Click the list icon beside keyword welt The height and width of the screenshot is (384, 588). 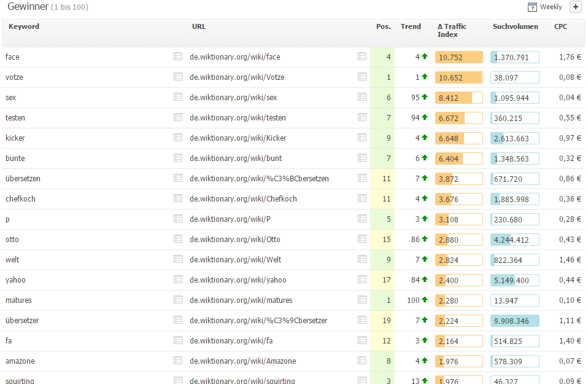coord(178,259)
